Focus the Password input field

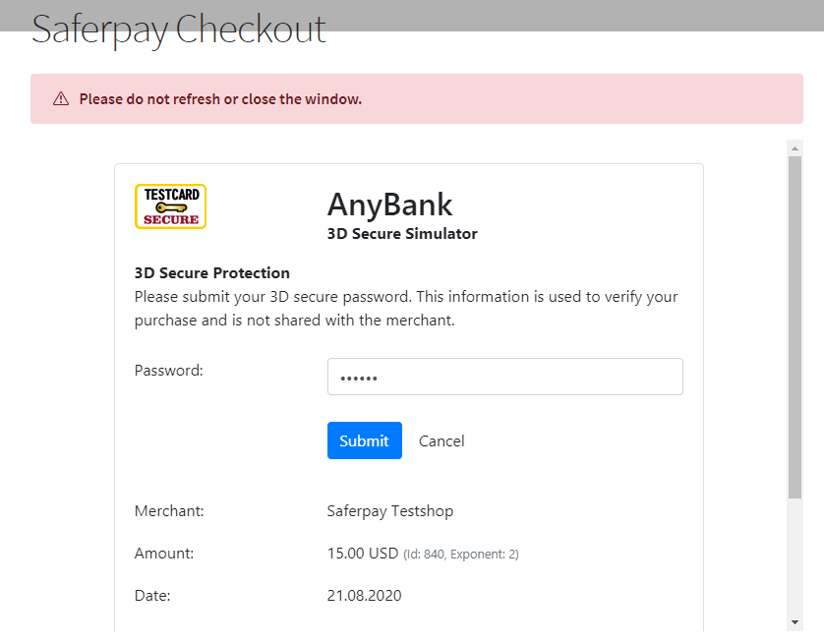point(504,377)
